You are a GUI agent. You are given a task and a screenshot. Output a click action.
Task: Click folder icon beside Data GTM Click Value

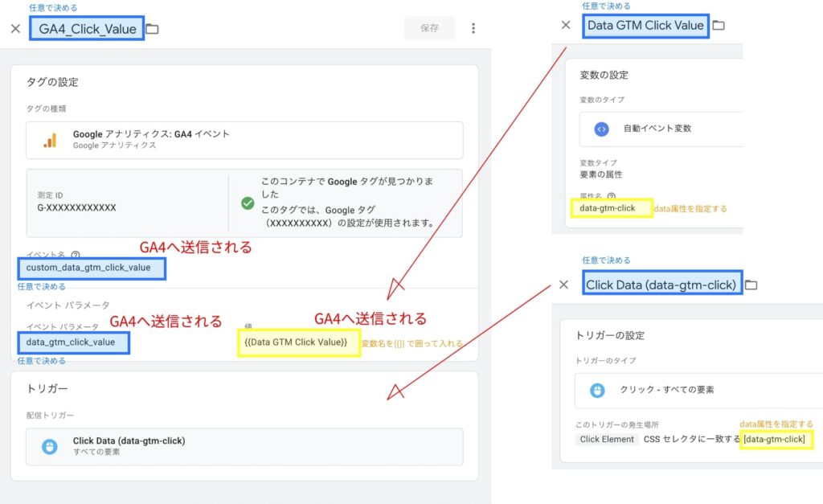(x=719, y=26)
